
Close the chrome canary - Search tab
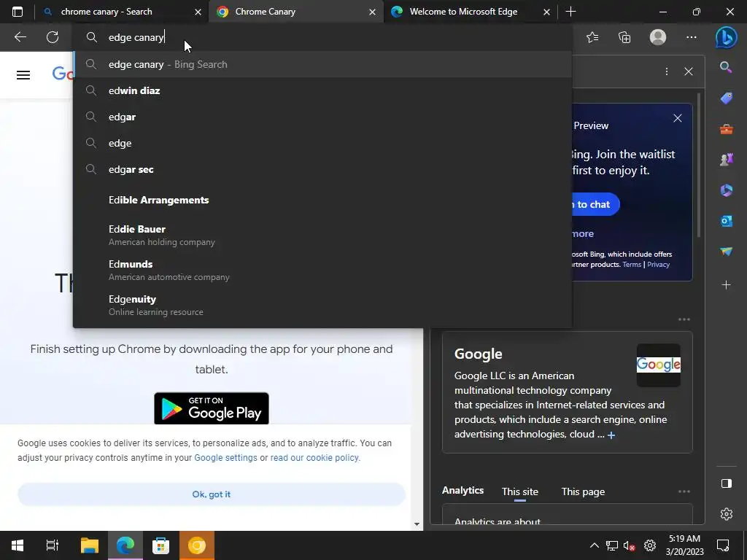click(x=198, y=12)
